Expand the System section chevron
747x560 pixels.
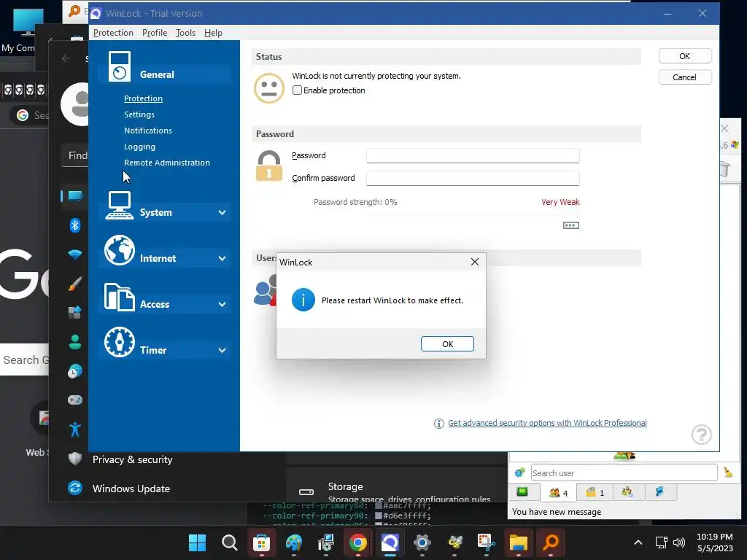pos(222,212)
